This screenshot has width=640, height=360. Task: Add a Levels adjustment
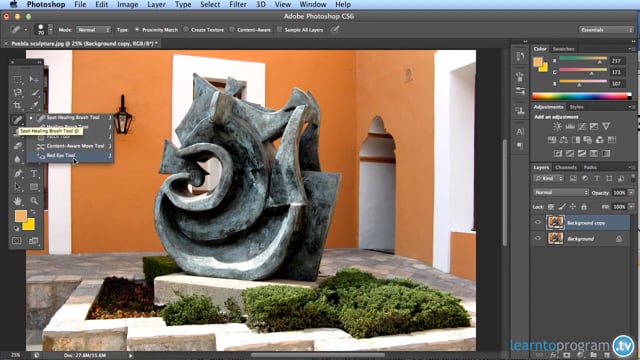(570, 127)
